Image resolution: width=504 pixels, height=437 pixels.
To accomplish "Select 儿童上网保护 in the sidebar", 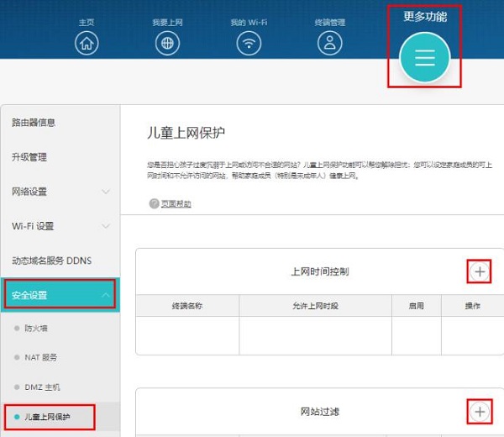I will [x=47, y=417].
